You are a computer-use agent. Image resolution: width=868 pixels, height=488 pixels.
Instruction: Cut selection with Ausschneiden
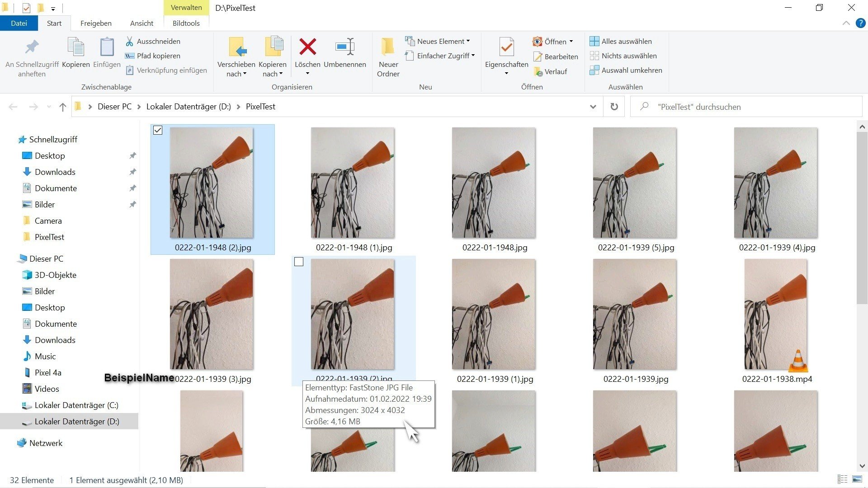tap(153, 41)
